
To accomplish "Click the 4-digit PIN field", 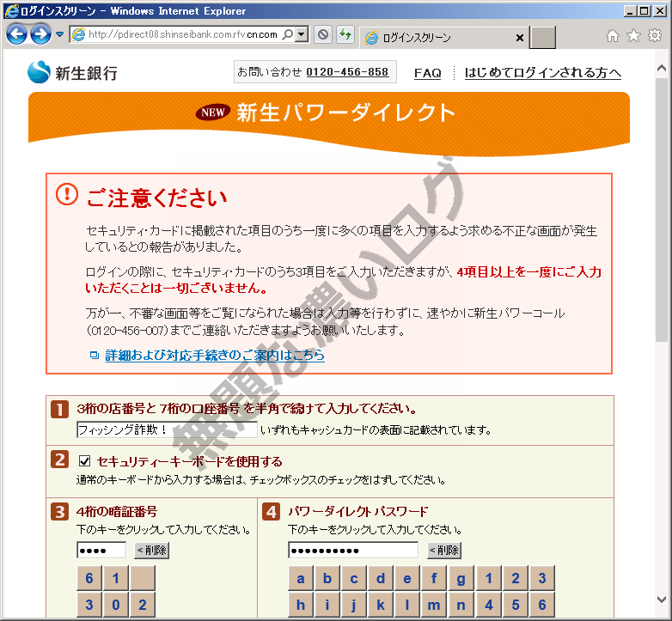I will coord(101,550).
